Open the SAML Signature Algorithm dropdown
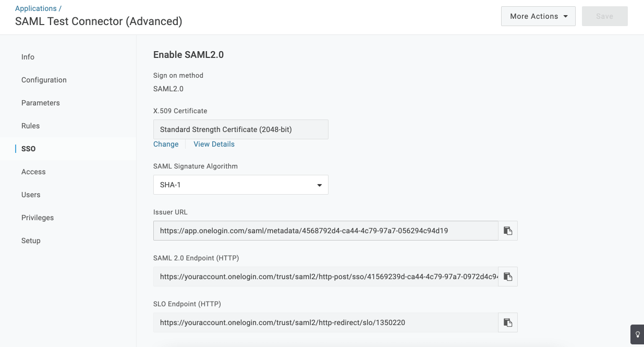Viewport: 644px width, 347px height. [241, 185]
